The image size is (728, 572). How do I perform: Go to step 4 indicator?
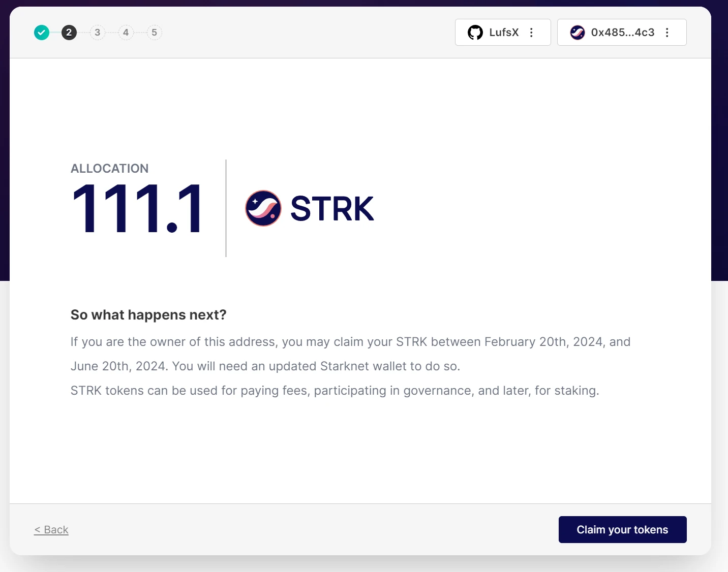click(126, 33)
